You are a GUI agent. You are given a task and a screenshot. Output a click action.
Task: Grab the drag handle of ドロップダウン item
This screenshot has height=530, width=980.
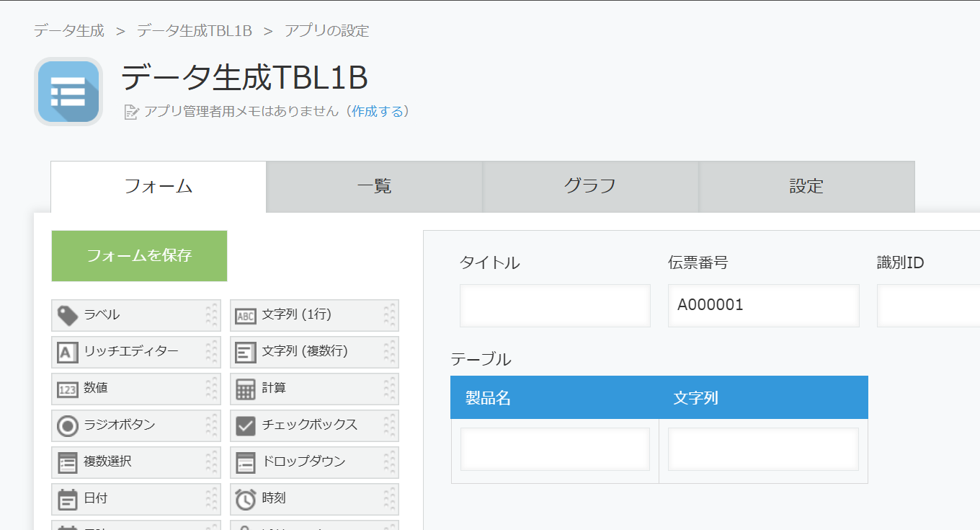(390, 462)
